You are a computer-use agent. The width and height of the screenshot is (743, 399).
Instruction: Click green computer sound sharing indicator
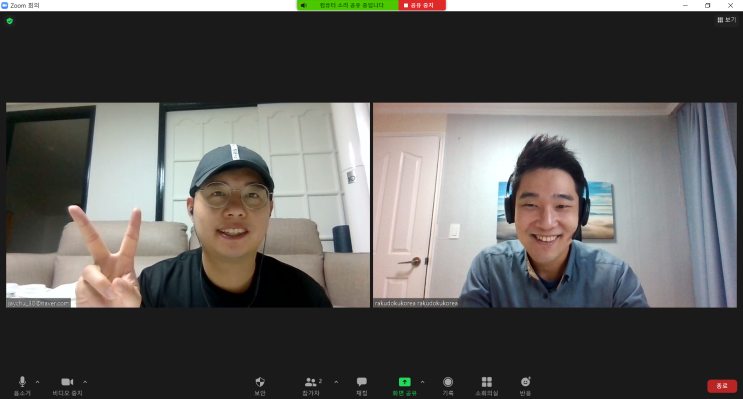coord(347,5)
